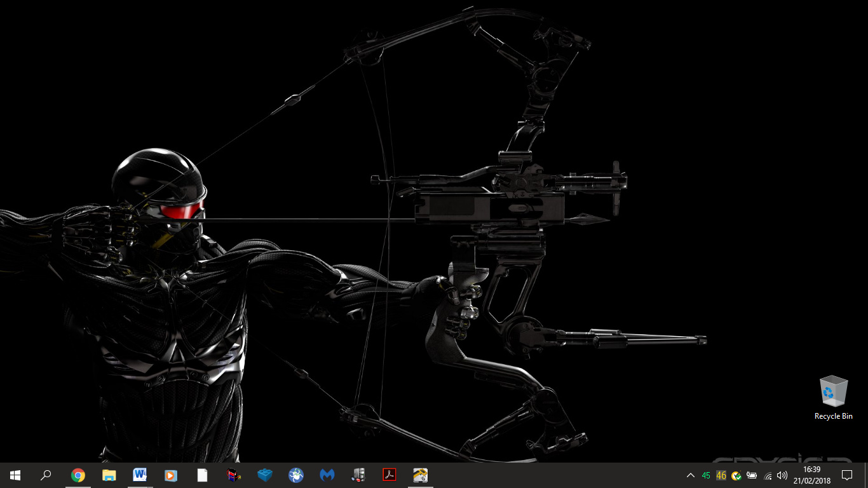This screenshot has height=488, width=868.
Task: Click the red-blue box app icon
Action: point(233,475)
